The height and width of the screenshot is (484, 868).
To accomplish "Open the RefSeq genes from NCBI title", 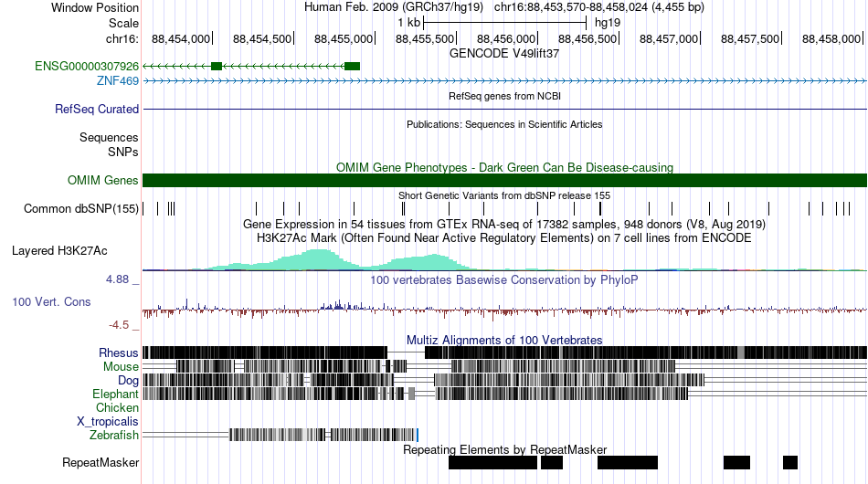I will [x=504, y=96].
